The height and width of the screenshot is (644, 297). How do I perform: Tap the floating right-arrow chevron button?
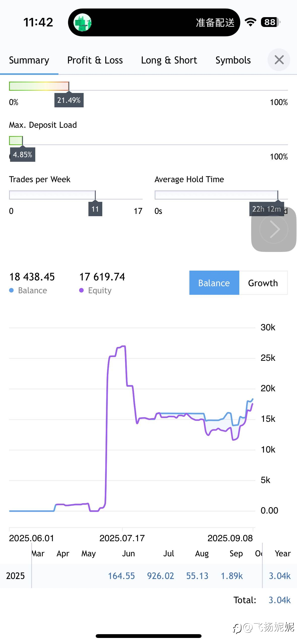pyautogui.click(x=274, y=229)
